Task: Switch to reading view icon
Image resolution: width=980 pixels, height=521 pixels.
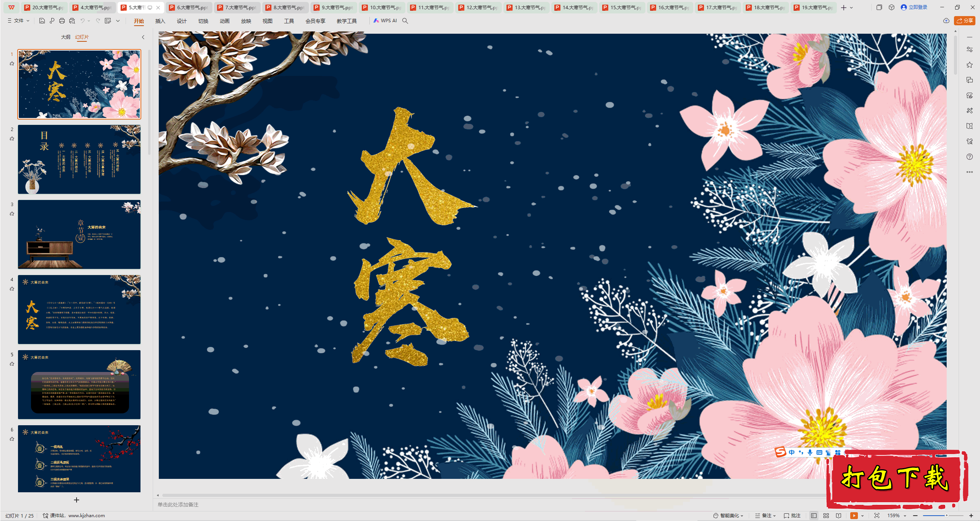Action: tap(838, 516)
